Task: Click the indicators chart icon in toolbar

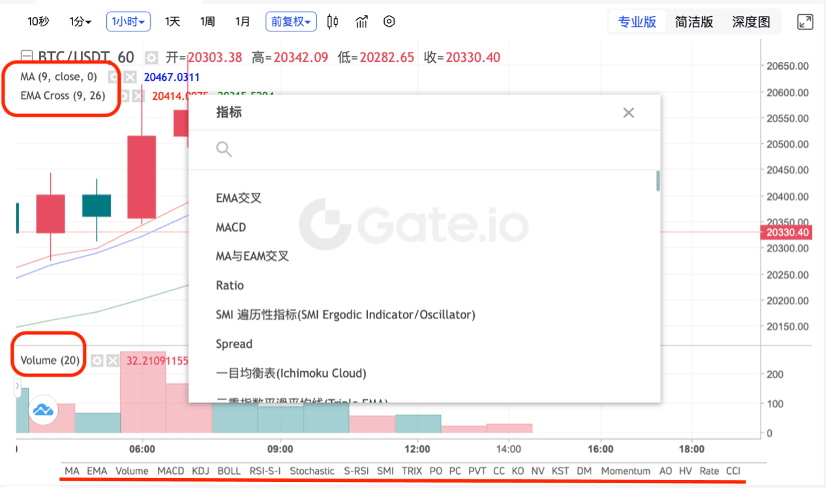Action: point(361,21)
